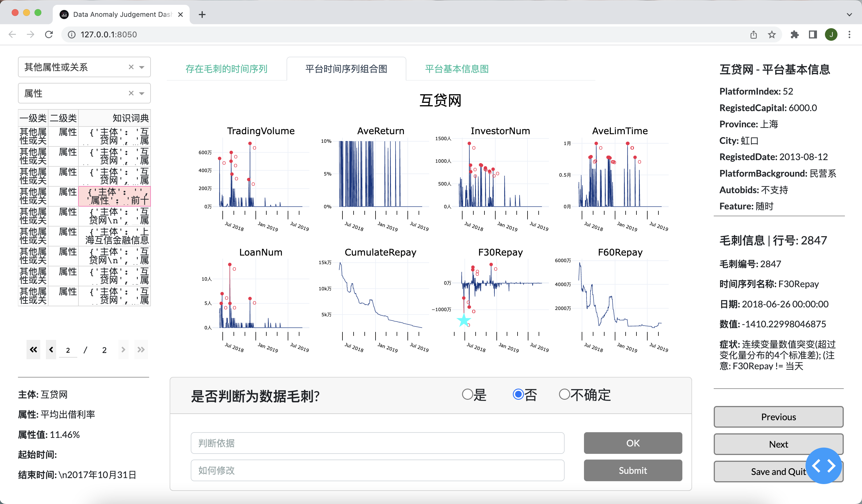The height and width of the screenshot is (504, 862).
Task: Clear the 其他属性或关系 dropdown with the x icon
Action: click(x=131, y=67)
